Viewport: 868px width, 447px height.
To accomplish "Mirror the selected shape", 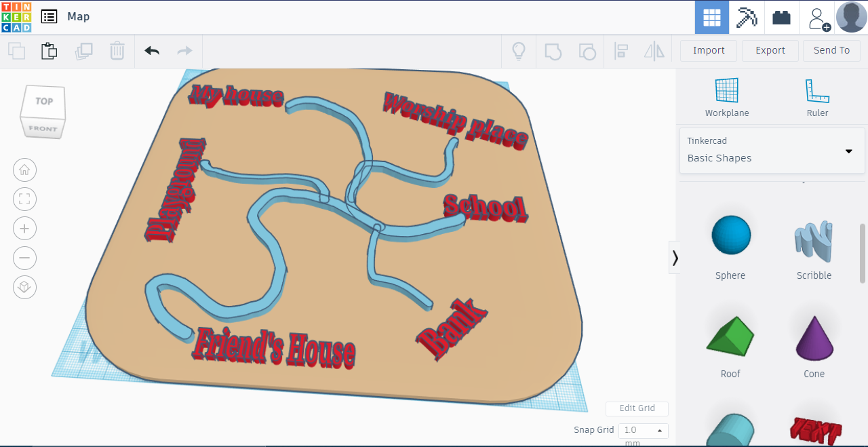I will [654, 50].
